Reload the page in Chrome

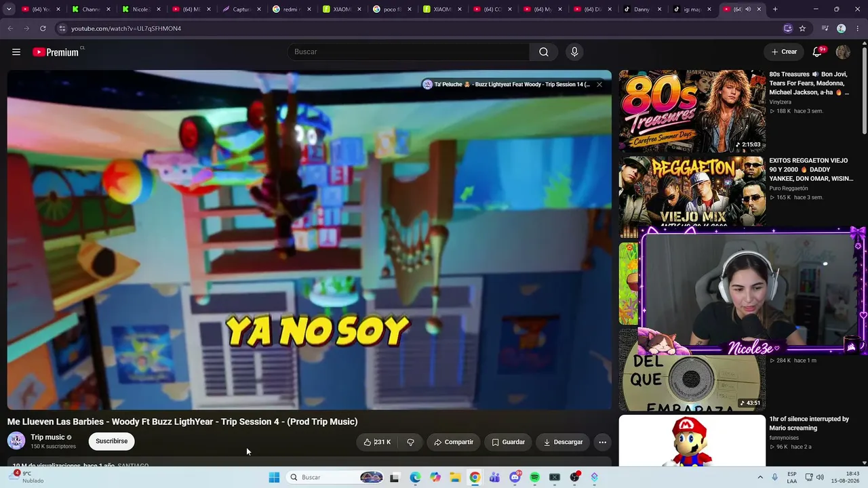pyautogui.click(x=43, y=28)
